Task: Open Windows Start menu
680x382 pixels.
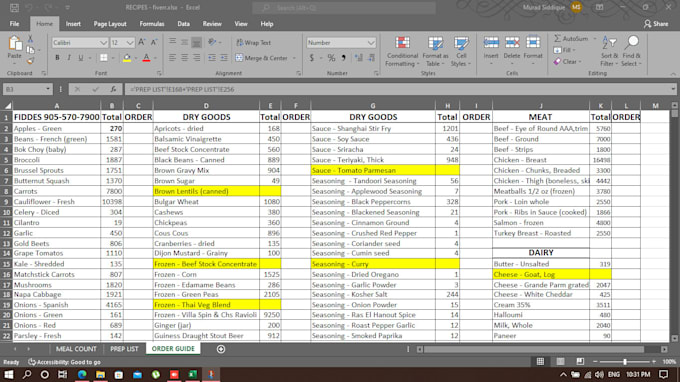Action: coord(8,374)
